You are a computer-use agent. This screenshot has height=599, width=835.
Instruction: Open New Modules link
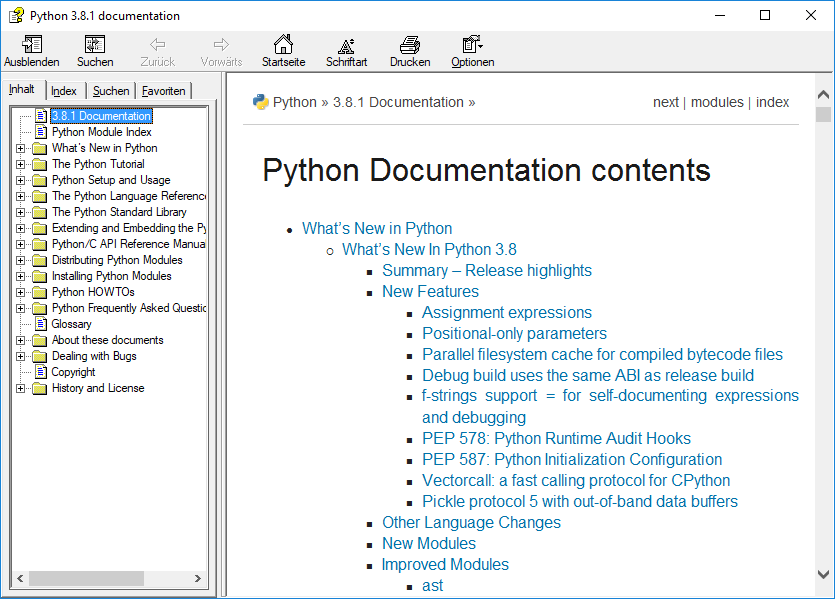point(429,543)
